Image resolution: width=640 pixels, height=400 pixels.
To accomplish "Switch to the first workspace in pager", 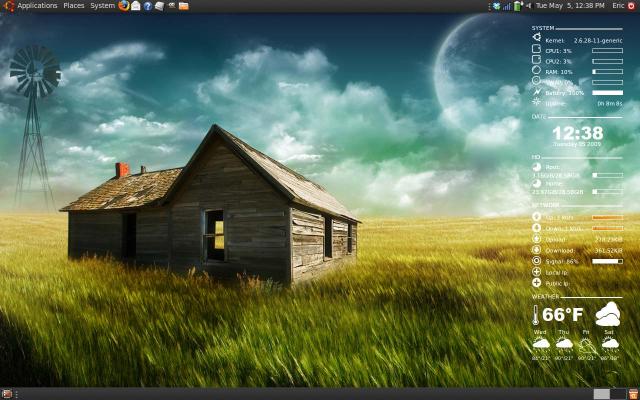I will [601, 394].
